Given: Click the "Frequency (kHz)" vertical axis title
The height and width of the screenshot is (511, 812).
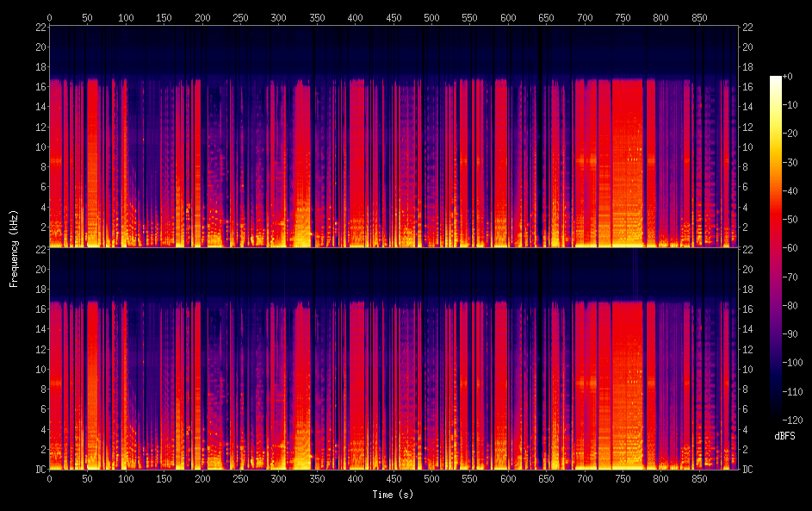Looking at the screenshot, I should 14,248.
